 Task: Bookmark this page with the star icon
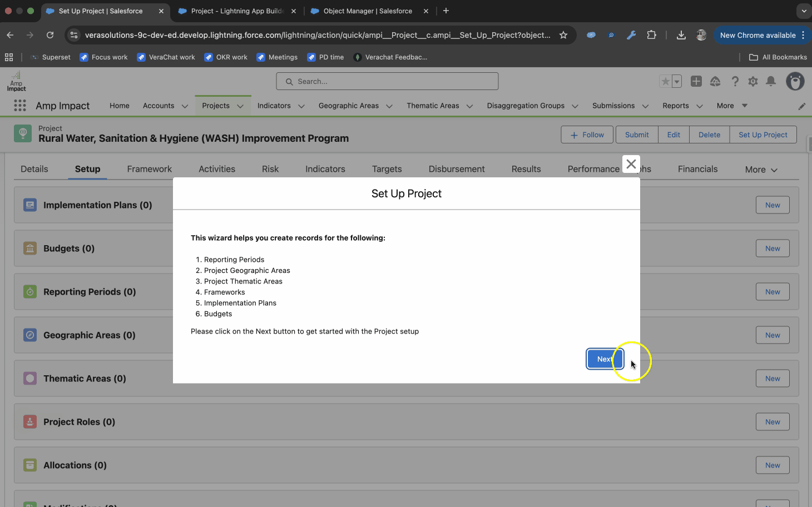coord(563,35)
